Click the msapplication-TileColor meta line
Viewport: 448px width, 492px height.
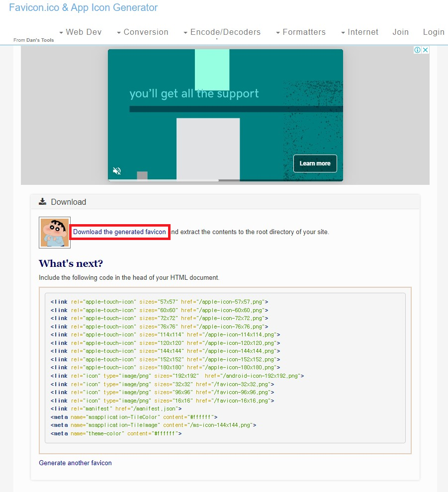pos(134,417)
